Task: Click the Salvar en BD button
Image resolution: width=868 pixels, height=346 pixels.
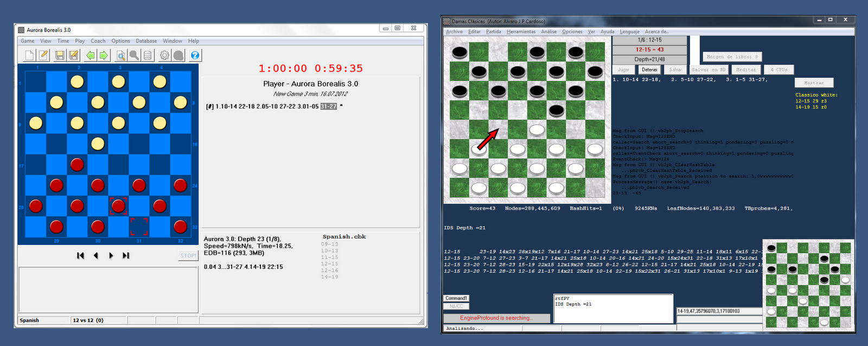Action: 709,70
